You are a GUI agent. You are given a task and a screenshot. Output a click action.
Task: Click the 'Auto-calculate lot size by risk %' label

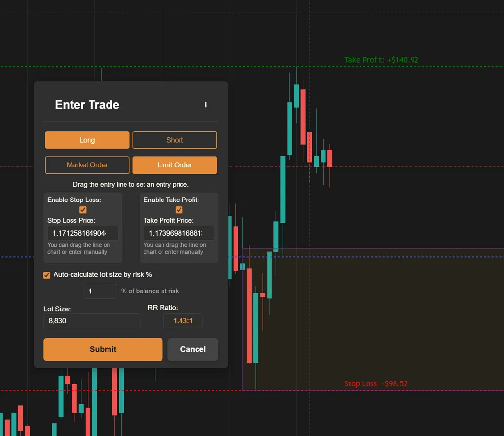point(103,275)
